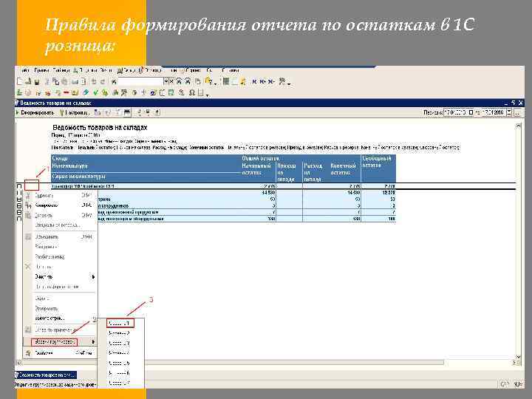Screen dimensions: 532x399
Task: Click the Настройка button in report toolbar
Action: point(75,112)
